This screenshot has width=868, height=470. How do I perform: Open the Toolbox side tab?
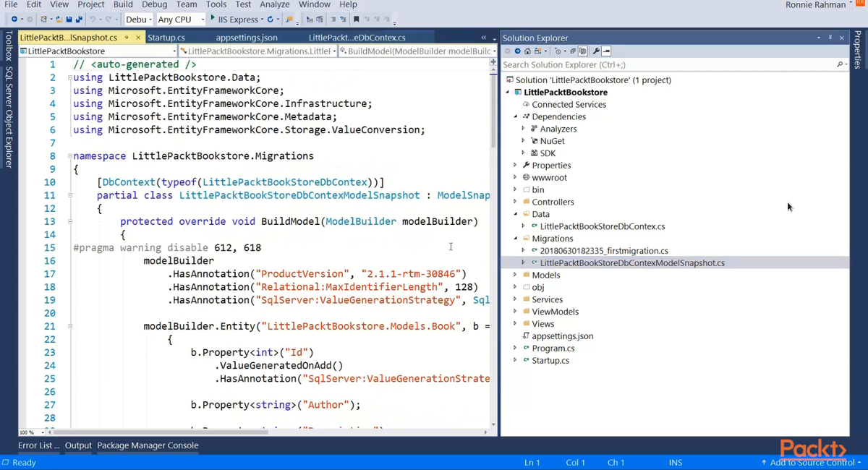(9, 47)
